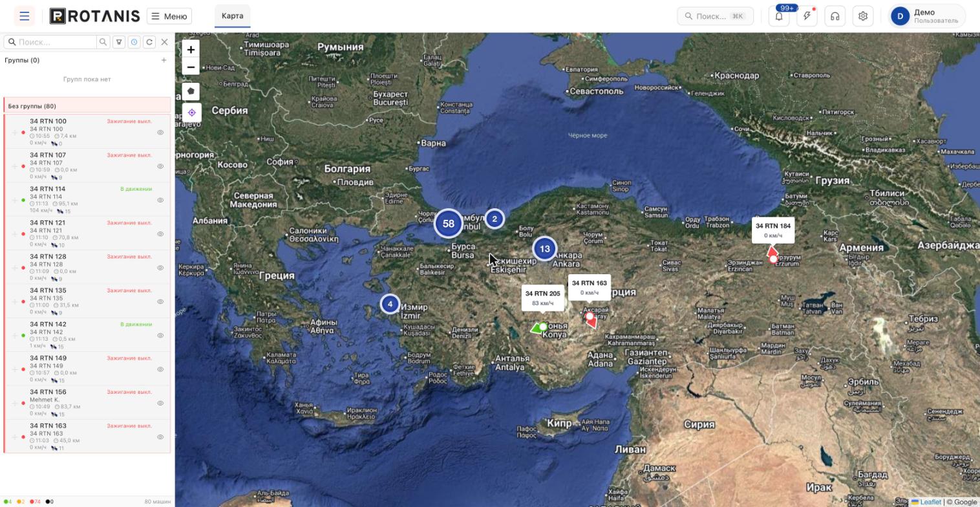Toggle the clock icon in the list toolbar
Image resolution: width=980 pixels, height=507 pixels.
(134, 42)
